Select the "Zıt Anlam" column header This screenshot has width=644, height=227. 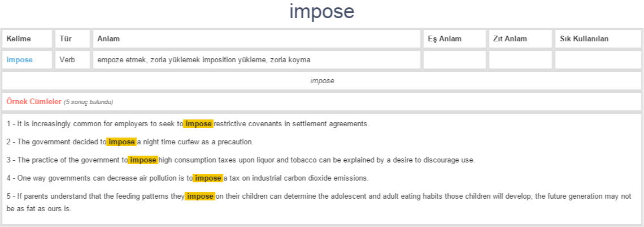click(510, 39)
